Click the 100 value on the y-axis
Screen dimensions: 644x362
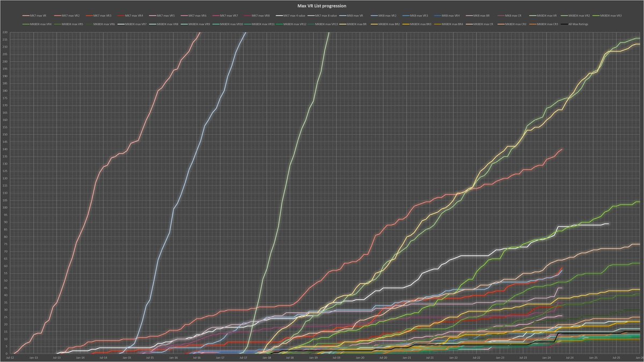(5, 208)
